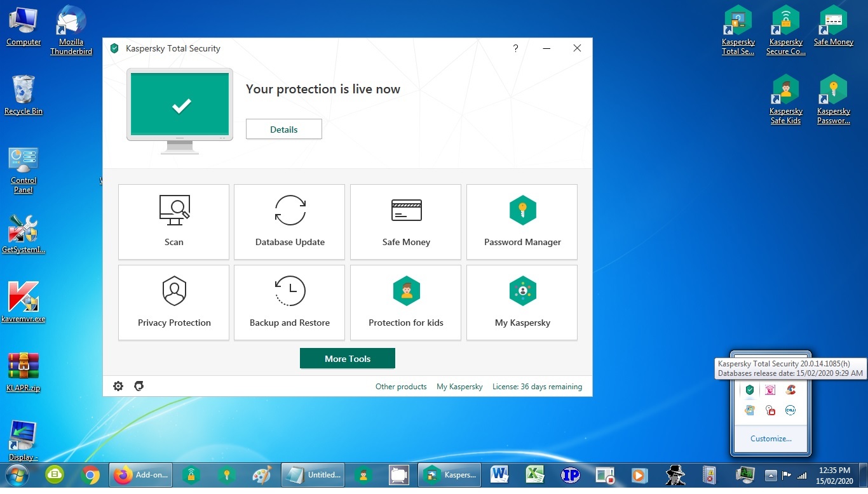
Task: Select Kaspersky Password Manager desktop shortcut
Action: coord(834,100)
